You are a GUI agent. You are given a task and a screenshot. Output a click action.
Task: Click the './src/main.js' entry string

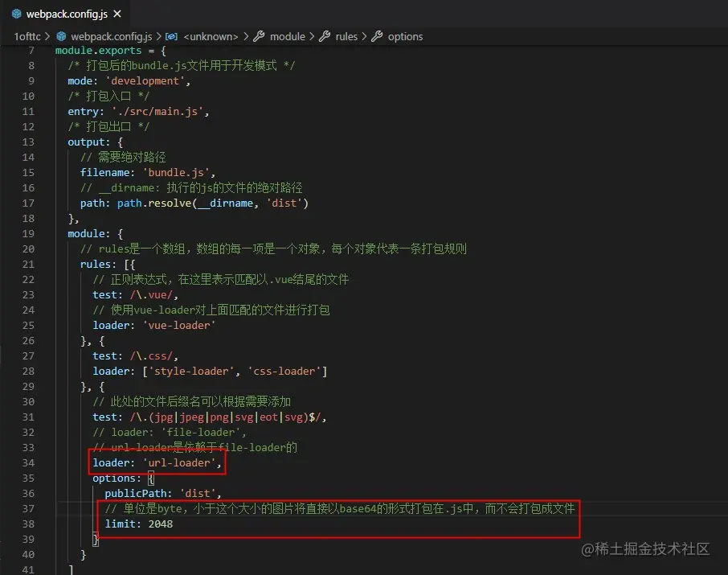click(157, 112)
